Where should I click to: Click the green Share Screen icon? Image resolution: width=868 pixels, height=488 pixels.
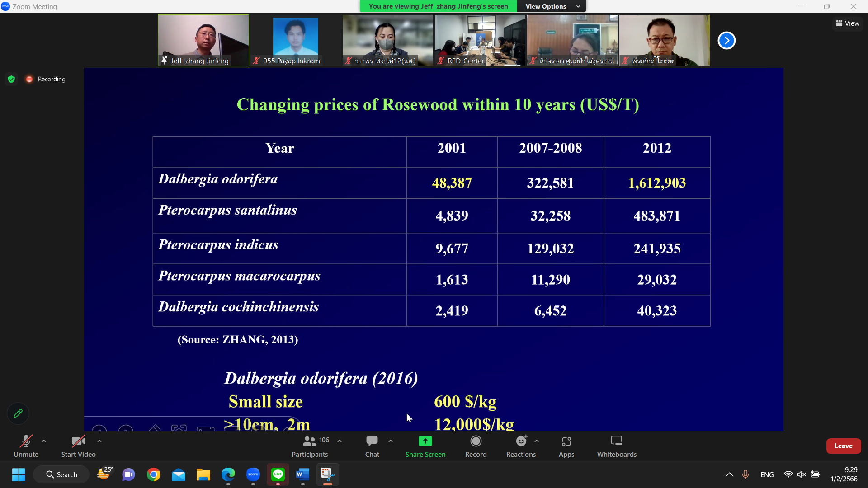(x=425, y=441)
